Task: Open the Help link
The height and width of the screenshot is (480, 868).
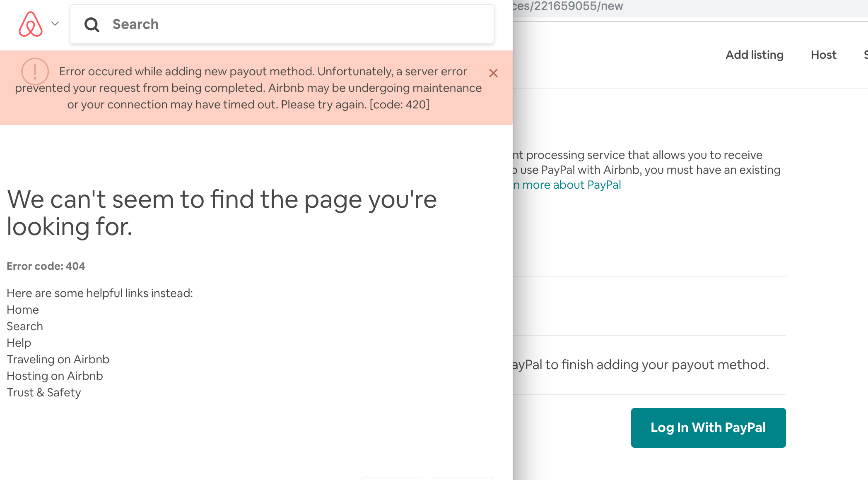Action: [18, 343]
